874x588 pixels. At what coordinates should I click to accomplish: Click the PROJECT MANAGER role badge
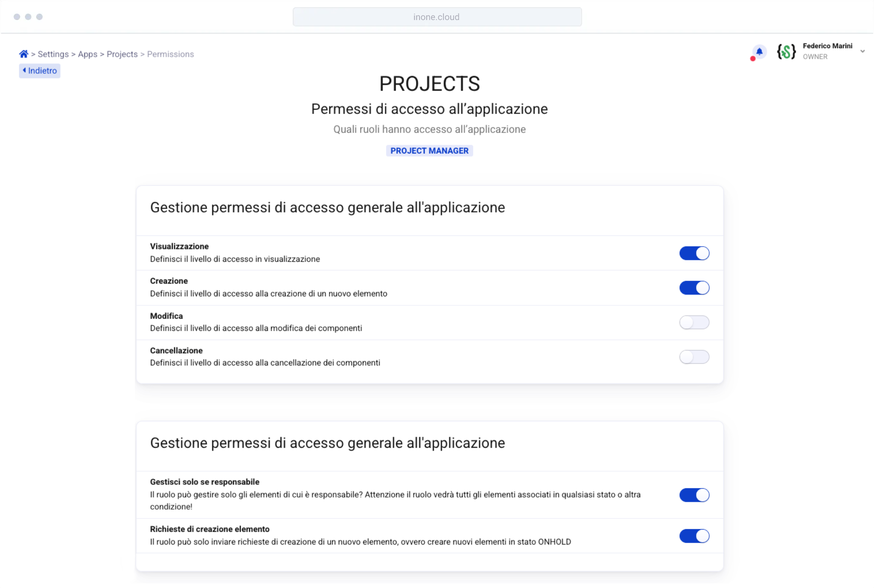pyautogui.click(x=429, y=151)
